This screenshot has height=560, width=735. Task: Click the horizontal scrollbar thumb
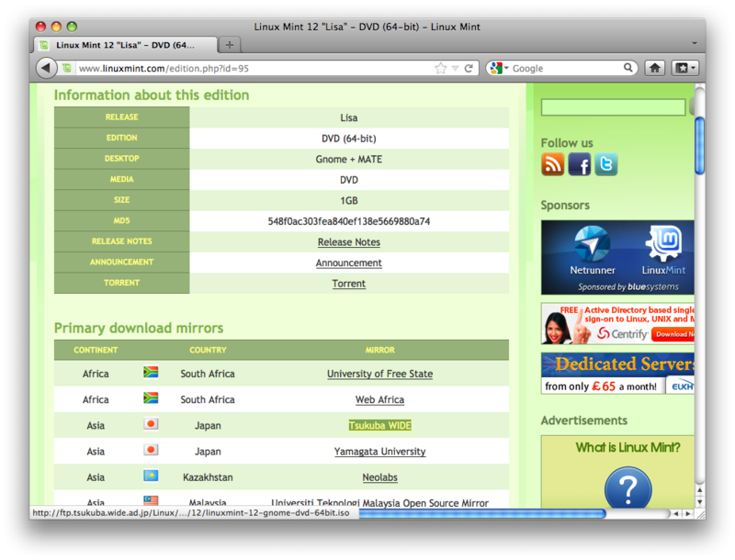coord(482,514)
